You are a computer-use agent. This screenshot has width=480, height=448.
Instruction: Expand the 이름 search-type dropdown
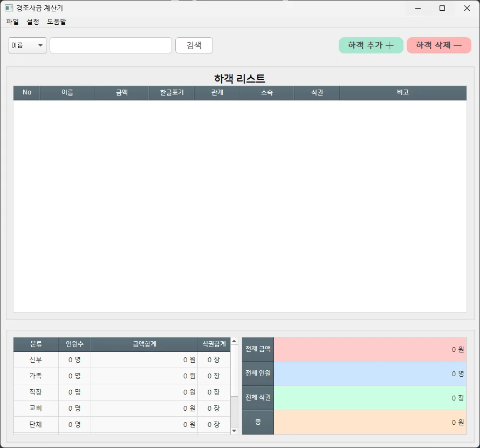tap(28, 45)
